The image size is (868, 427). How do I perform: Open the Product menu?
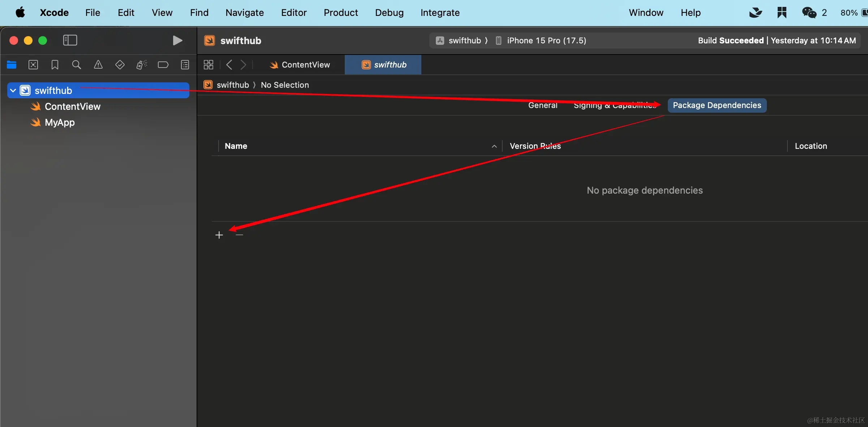340,13
